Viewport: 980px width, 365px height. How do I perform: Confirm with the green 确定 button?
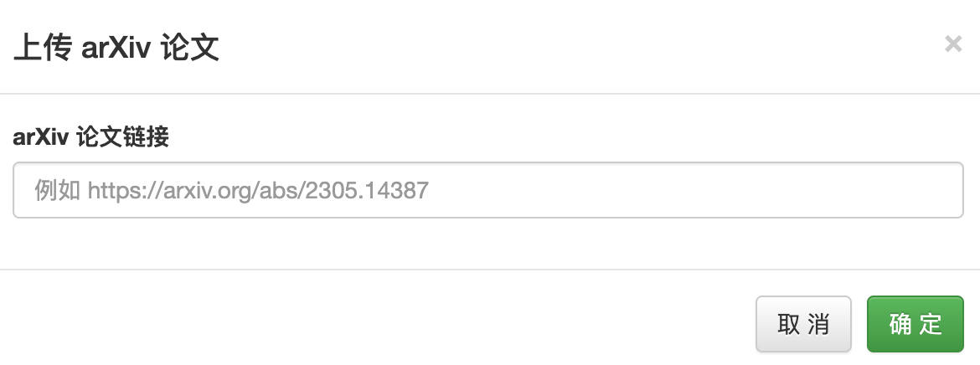916,324
